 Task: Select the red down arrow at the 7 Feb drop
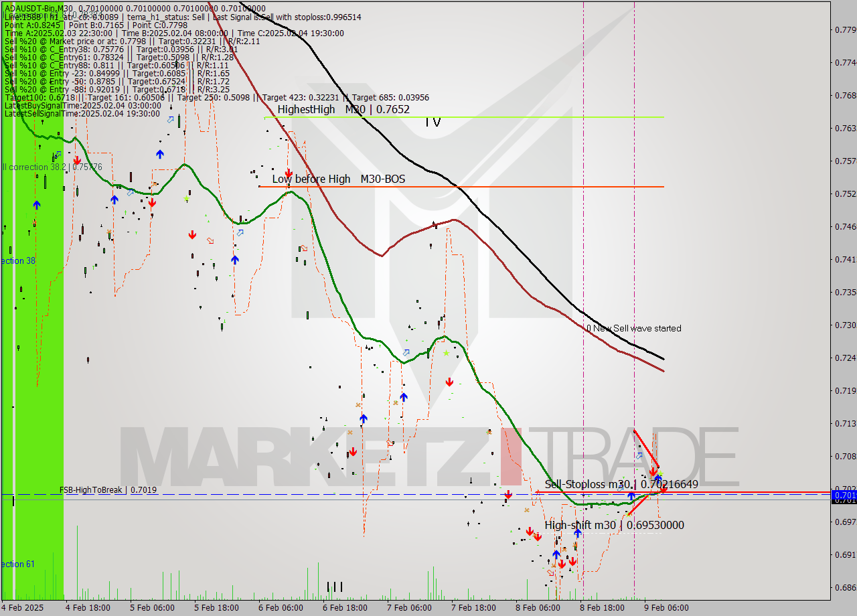click(449, 382)
